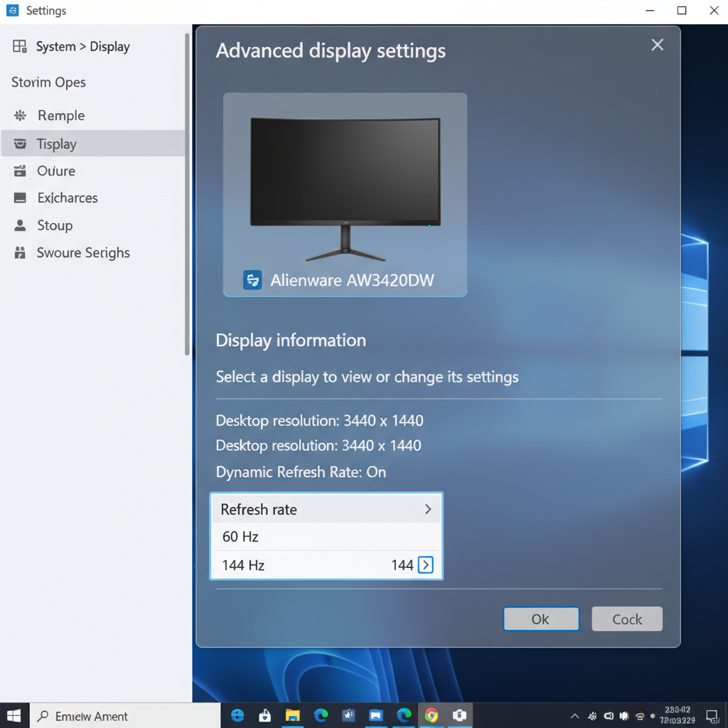
Task: Click the Ouure sidebar icon
Action: pyautogui.click(x=20, y=171)
